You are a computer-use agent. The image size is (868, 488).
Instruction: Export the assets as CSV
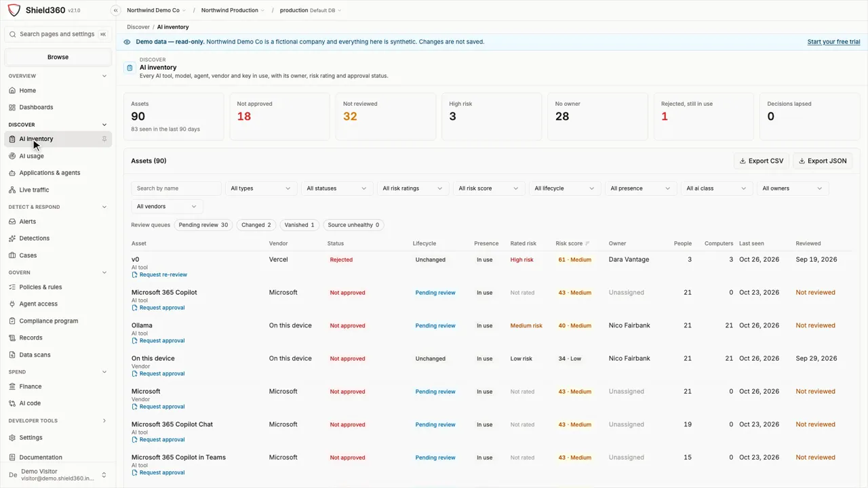coord(762,161)
